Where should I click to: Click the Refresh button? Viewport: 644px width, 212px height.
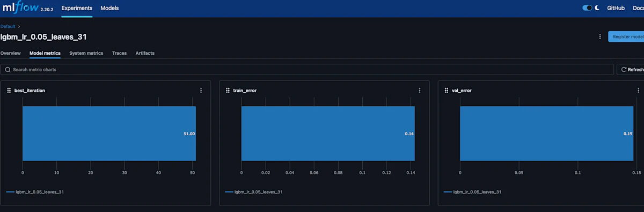pyautogui.click(x=631, y=70)
